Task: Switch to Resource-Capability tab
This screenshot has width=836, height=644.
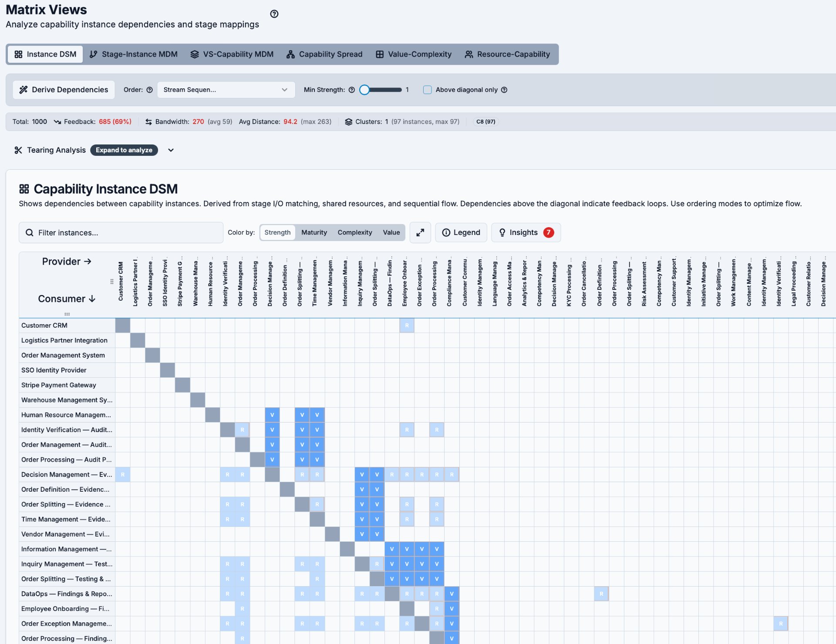Action: 507,54
